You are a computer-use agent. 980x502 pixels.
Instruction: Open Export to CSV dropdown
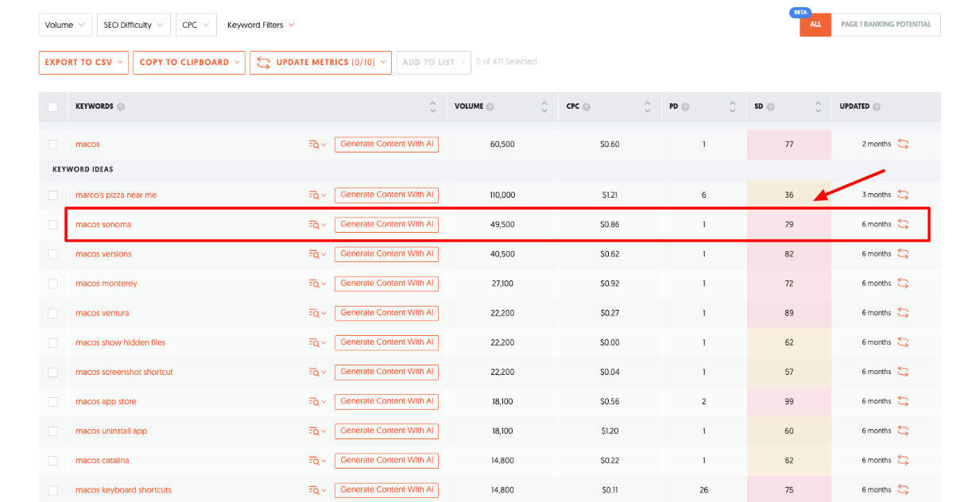click(x=83, y=62)
